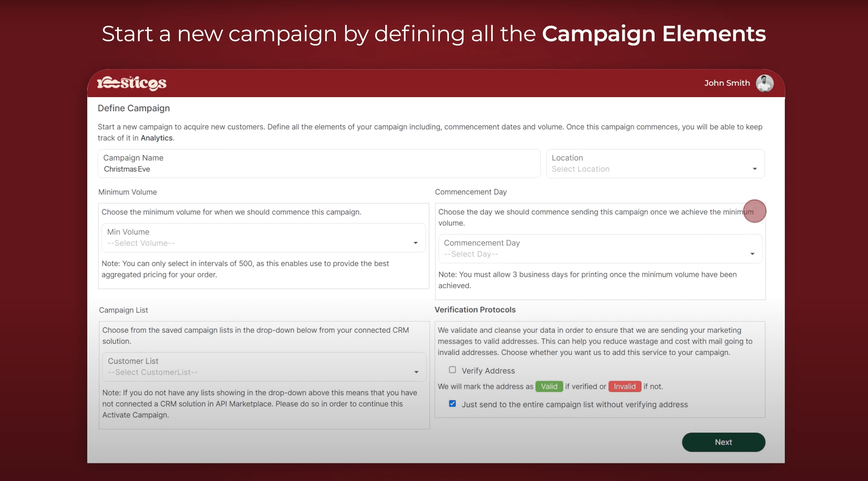Screen dimensions: 868x481
Task: Open the Location dropdown
Action: pos(655,164)
